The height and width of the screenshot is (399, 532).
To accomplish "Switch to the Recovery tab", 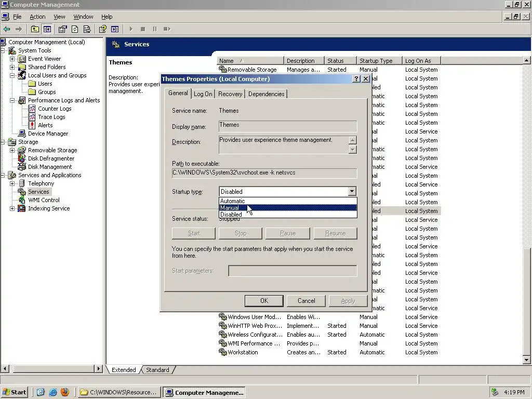I will point(230,94).
